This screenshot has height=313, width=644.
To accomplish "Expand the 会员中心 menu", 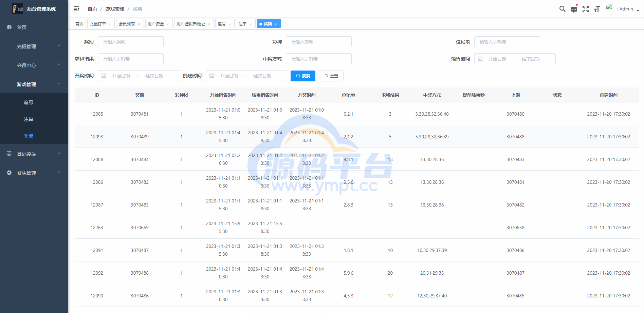I will tap(34, 65).
